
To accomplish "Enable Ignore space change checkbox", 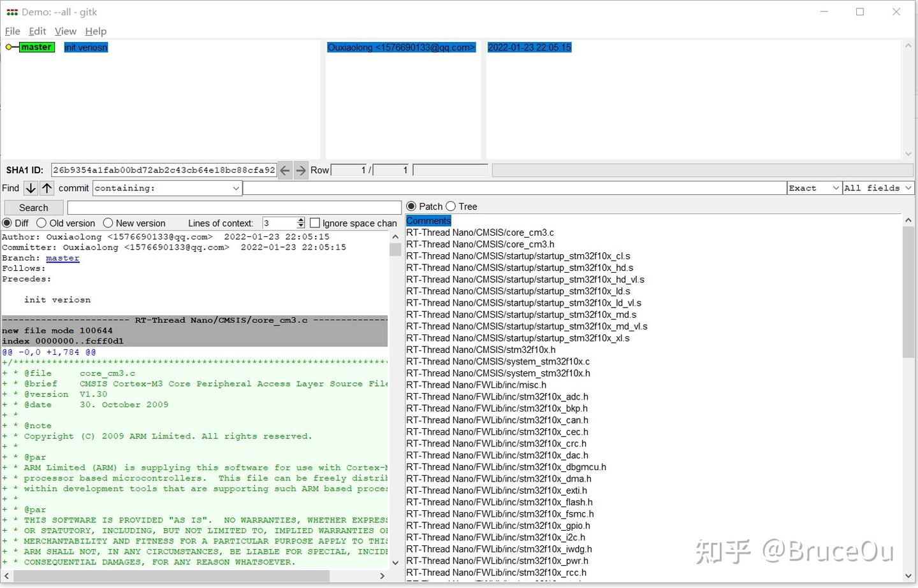I will click(314, 223).
